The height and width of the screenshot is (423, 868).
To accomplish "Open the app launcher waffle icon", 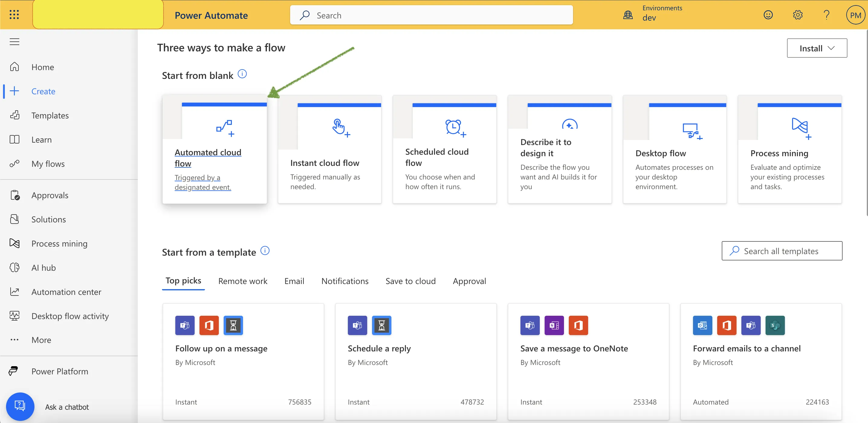I will click(x=14, y=15).
